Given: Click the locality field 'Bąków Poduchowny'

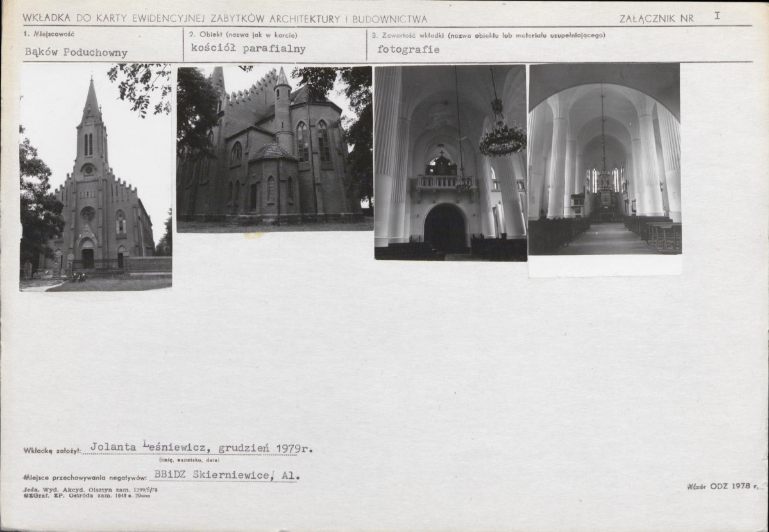Looking at the screenshot, I should pos(76,53).
